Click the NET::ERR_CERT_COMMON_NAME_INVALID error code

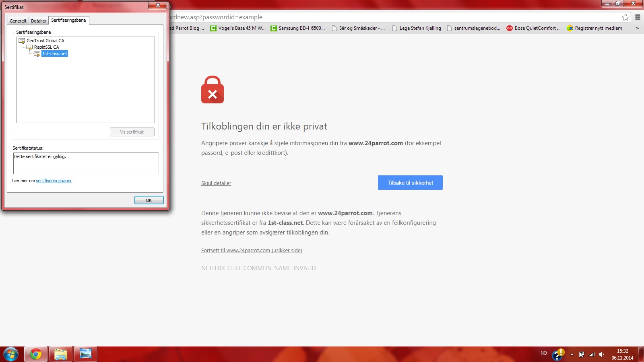click(x=258, y=268)
